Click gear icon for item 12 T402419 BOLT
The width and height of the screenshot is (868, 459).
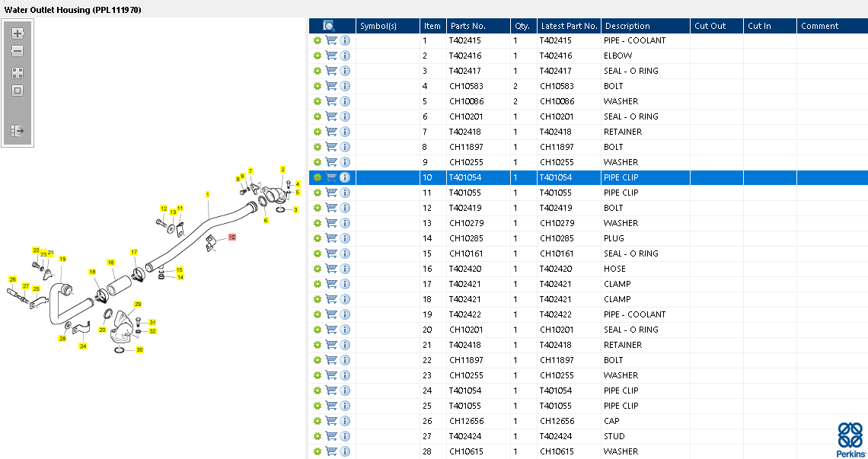(x=318, y=208)
